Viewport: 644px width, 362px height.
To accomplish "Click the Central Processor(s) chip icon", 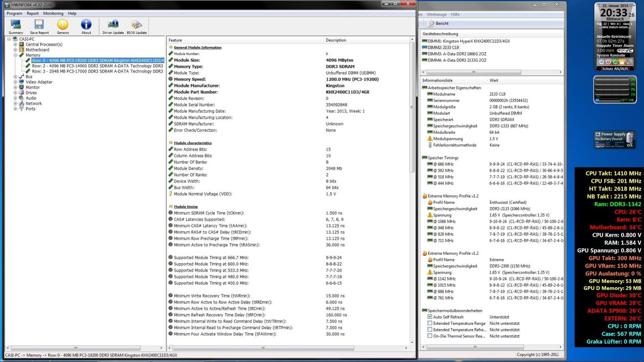I will [21, 44].
